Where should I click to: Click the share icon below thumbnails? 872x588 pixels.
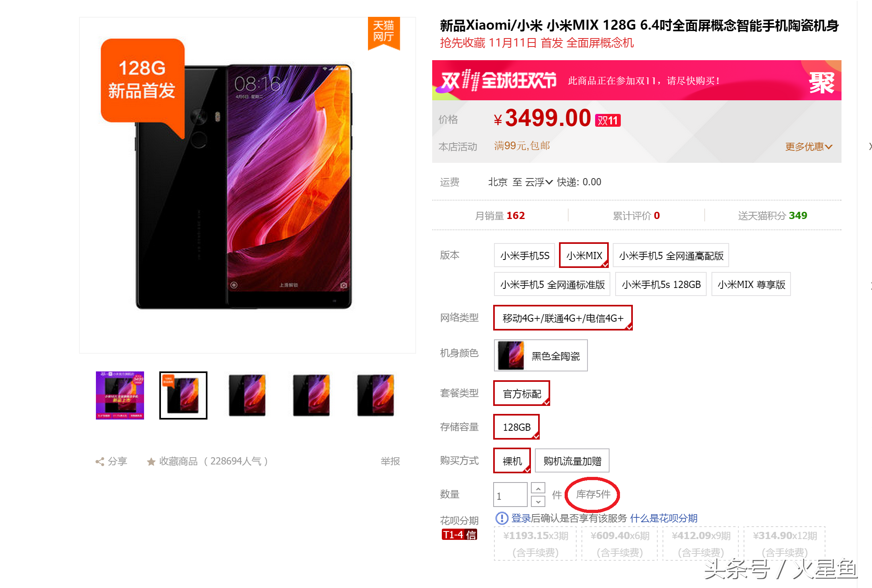[x=100, y=462]
